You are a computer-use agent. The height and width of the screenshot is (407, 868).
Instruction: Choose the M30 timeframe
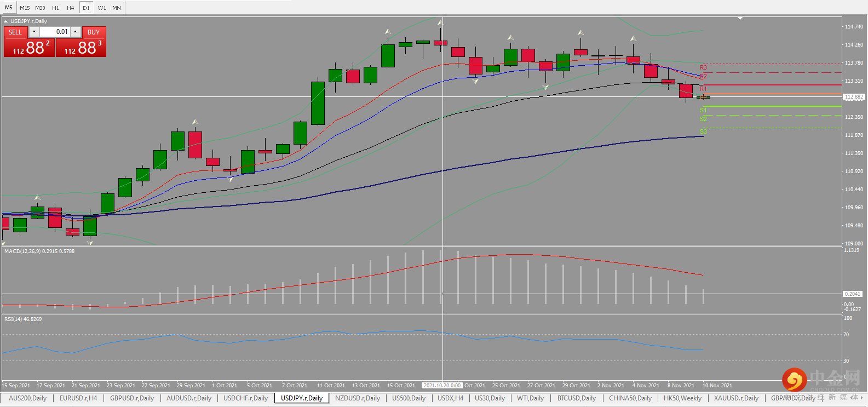coord(41,8)
